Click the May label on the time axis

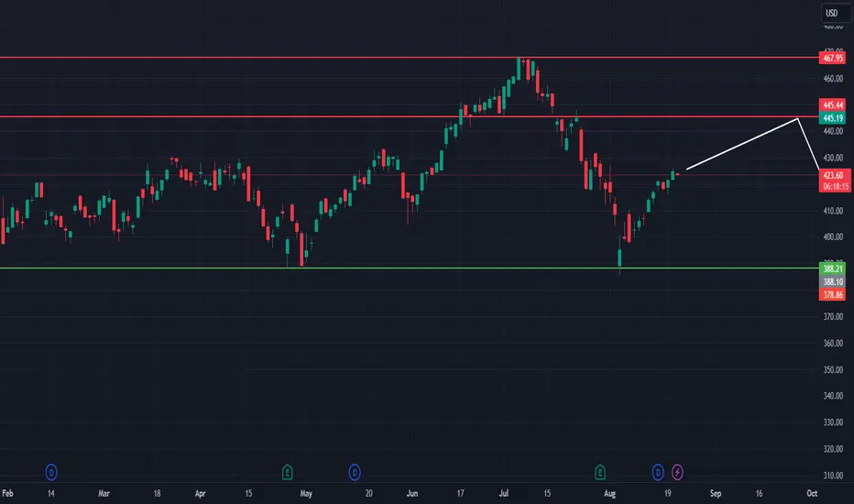306,493
